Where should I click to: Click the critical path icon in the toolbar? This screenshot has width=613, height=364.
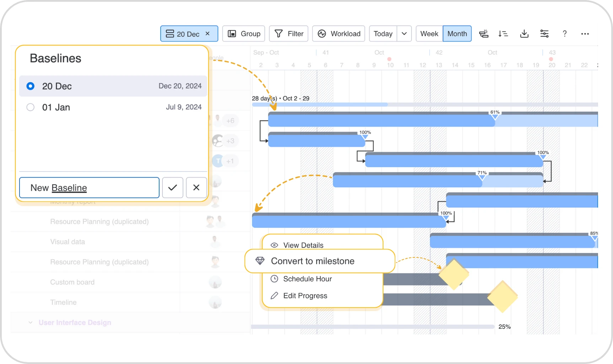484,33
